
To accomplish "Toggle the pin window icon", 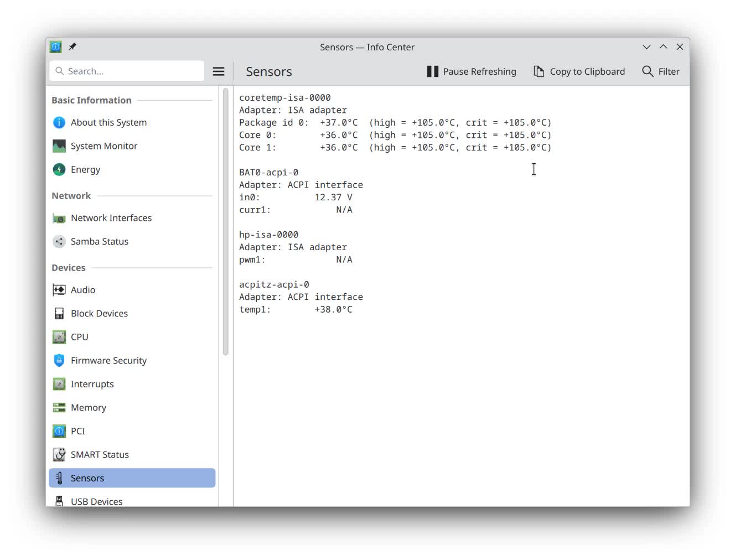I will [x=73, y=47].
